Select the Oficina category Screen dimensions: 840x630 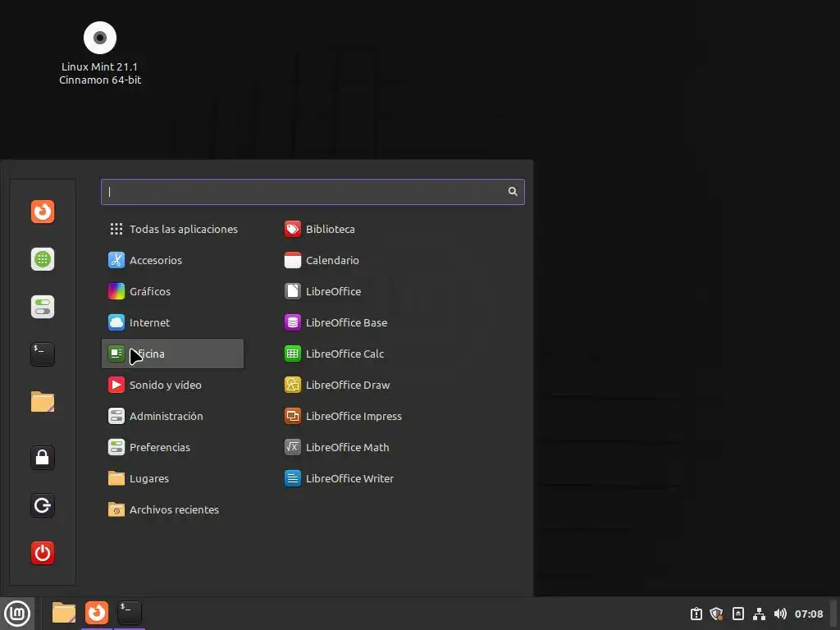point(172,354)
